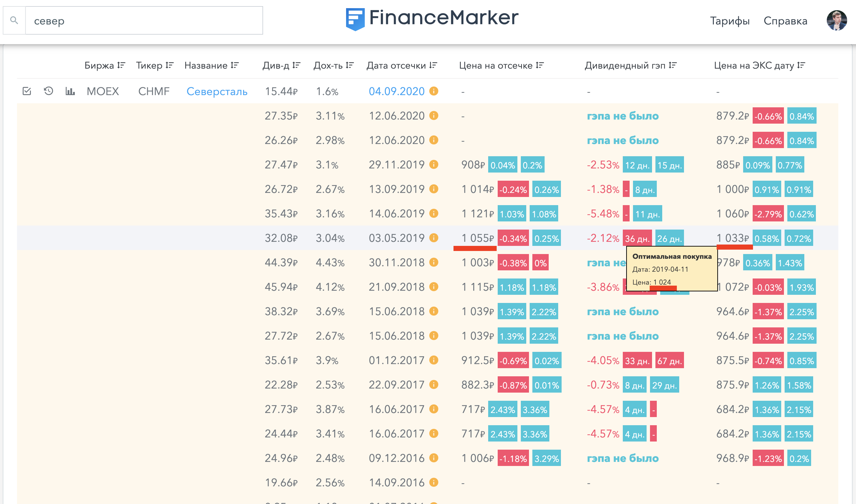Viewport: 856px width, 504px height.
Task: Click info icon next to 29.11.2019
Action: [x=434, y=164]
